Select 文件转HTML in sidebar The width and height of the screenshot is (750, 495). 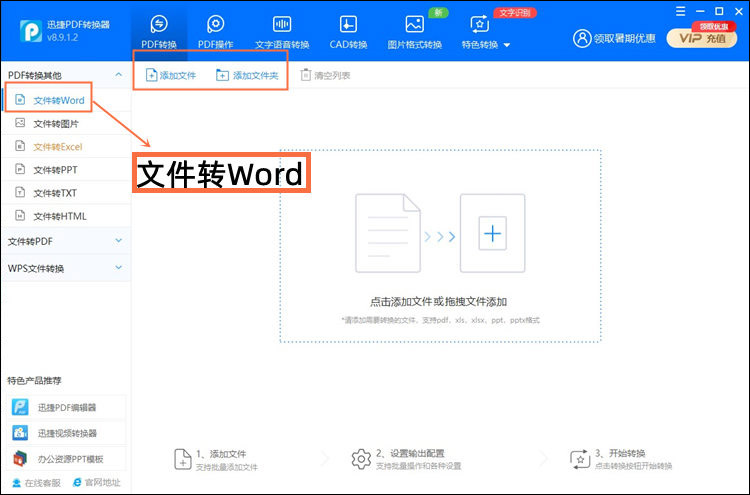click(66, 216)
